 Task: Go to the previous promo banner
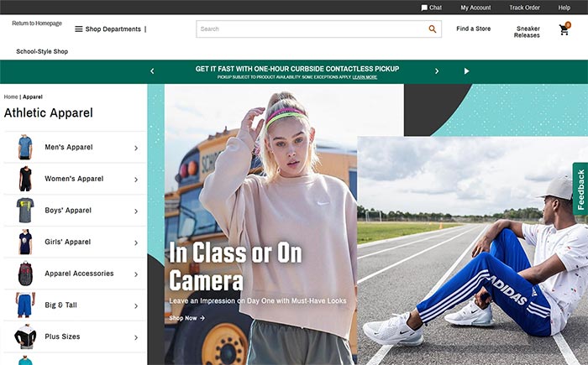tap(152, 71)
